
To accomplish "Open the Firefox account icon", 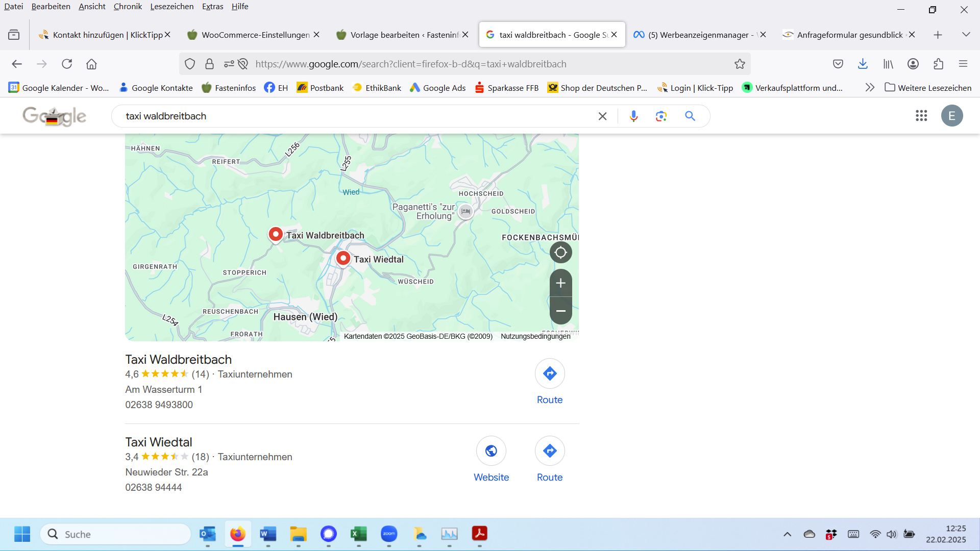I will click(913, 64).
